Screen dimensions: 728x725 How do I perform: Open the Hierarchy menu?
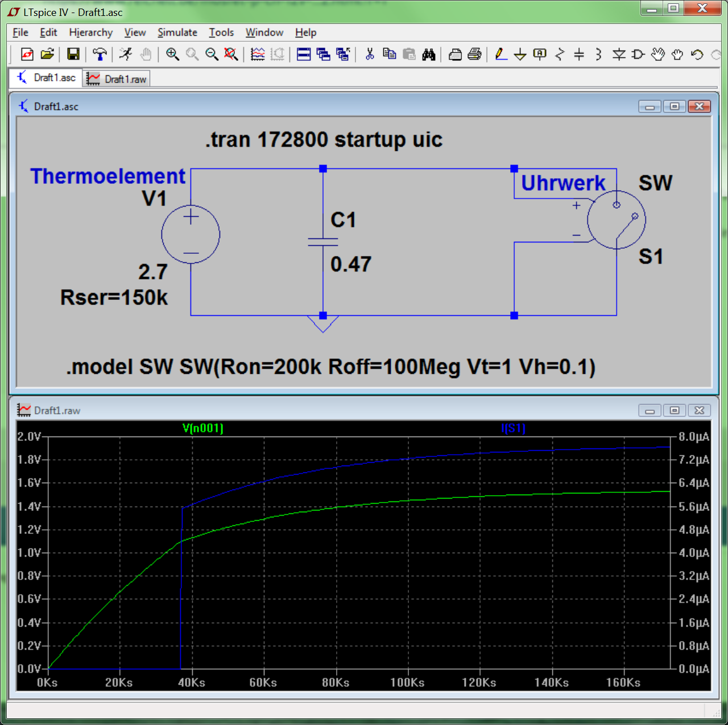pyautogui.click(x=90, y=32)
